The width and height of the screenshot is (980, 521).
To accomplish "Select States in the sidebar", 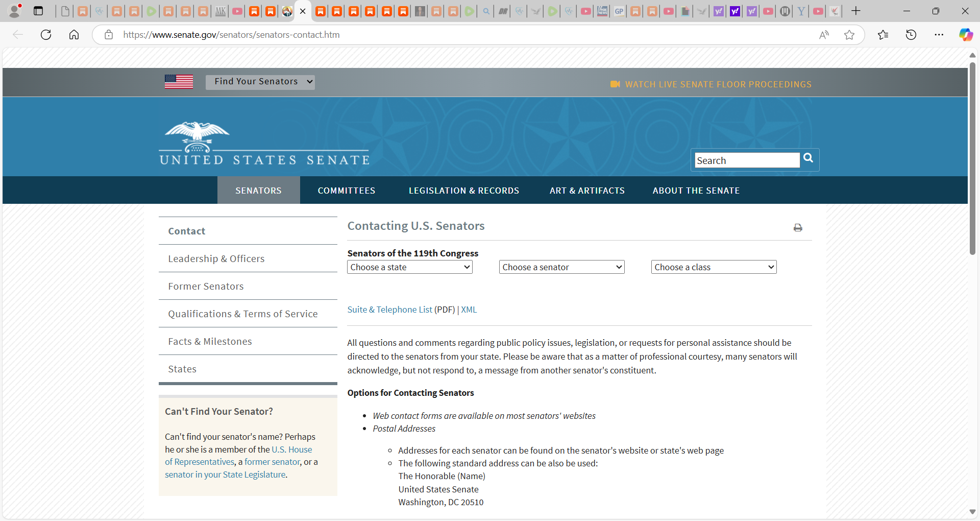I will [x=248, y=369].
